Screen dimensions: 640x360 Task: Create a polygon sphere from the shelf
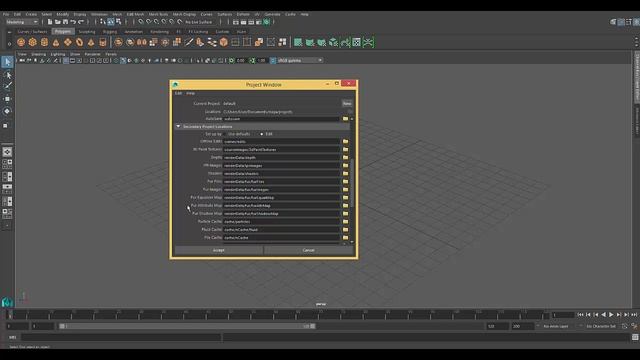21,42
